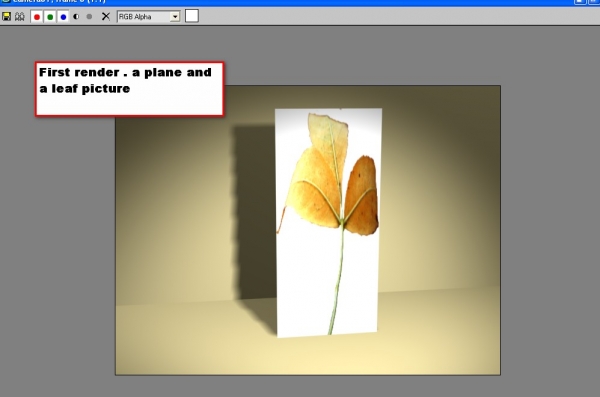600x397 pixels.
Task: Enable monochrome display (gray circle icon)
Action: tap(89, 17)
